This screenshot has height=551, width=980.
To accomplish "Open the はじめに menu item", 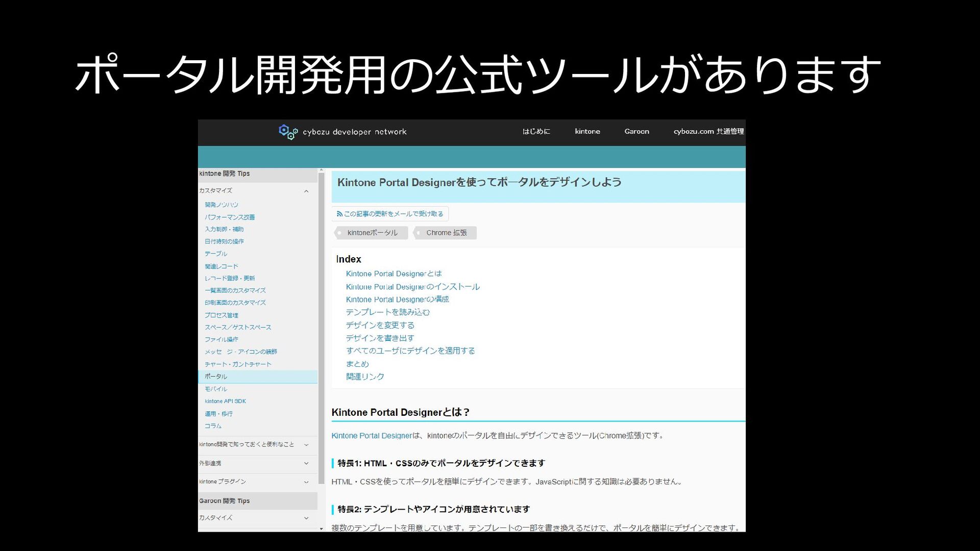I will tap(536, 132).
